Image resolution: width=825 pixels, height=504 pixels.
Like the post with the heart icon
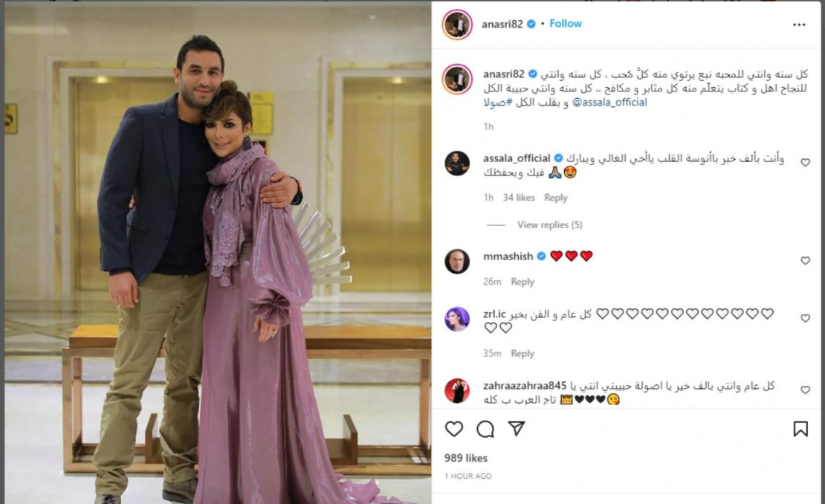(x=454, y=430)
